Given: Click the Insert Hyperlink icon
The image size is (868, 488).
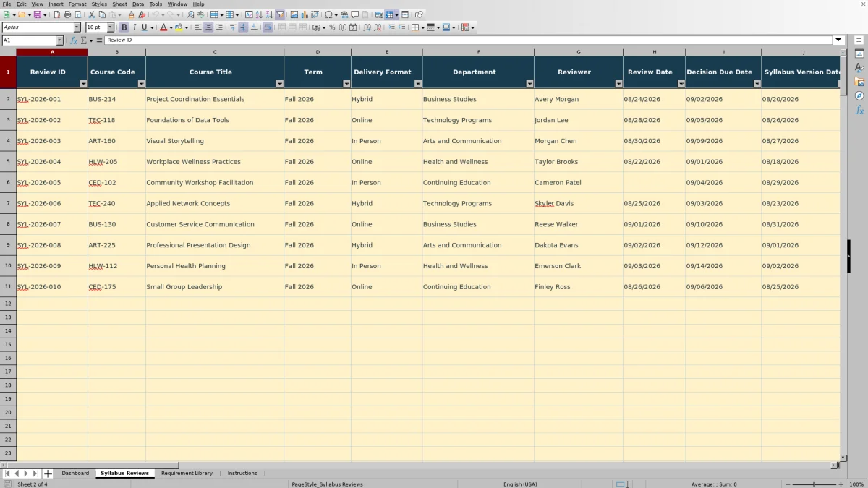Looking at the screenshot, I should pos(344,14).
